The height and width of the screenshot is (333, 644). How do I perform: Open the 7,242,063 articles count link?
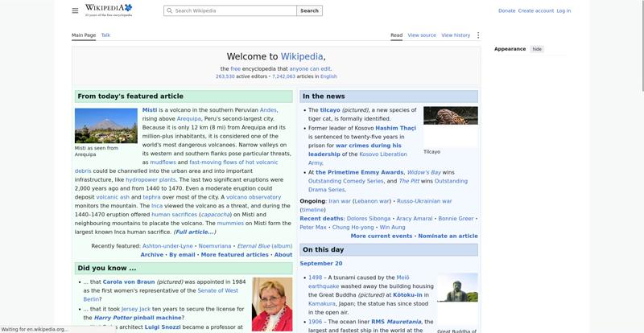[x=283, y=76]
